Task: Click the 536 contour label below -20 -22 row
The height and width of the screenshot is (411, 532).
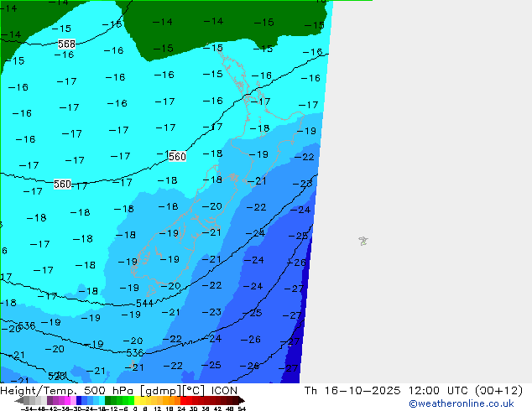Action: tap(135, 353)
